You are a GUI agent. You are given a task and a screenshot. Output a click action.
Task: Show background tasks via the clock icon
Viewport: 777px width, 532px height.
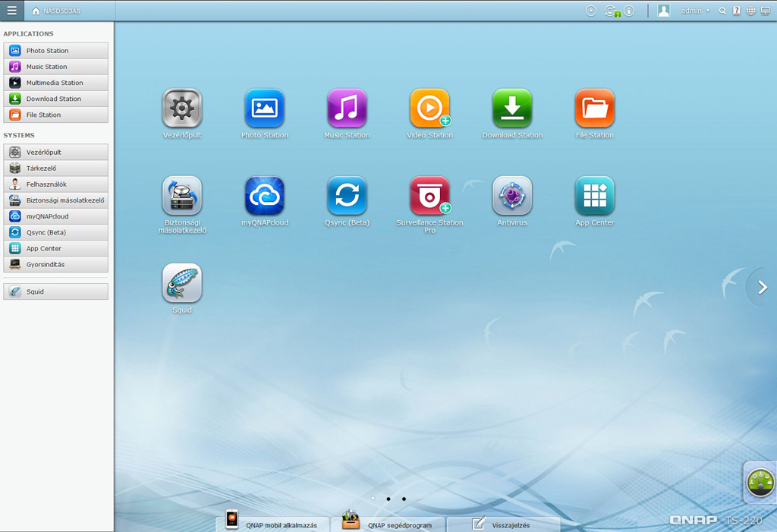590,11
